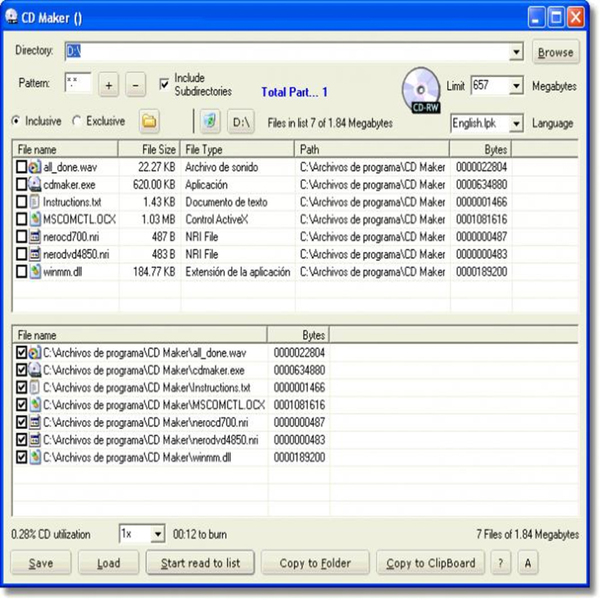Click the Limit value field showing 657
Viewport: 600px width, 600px height.
click(490, 86)
